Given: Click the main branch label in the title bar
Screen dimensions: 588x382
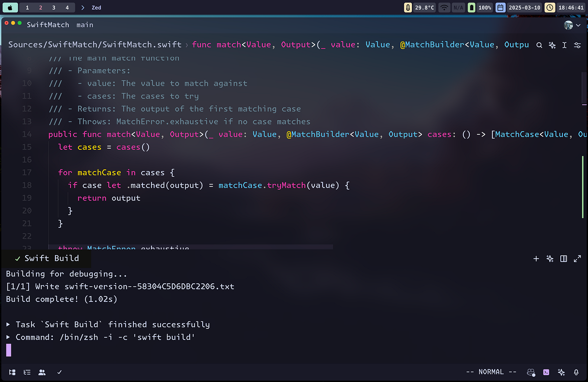Looking at the screenshot, I should (85, 25).
